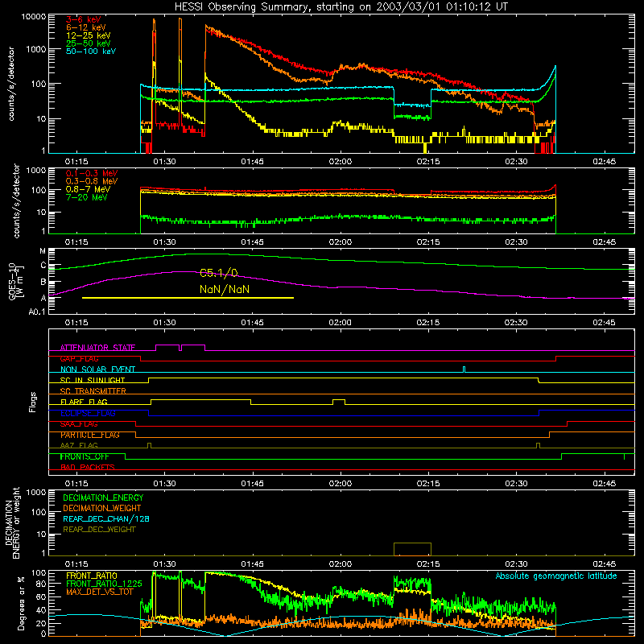Click the 02:45 tick label under decimation plot

(x=605, y=564)
